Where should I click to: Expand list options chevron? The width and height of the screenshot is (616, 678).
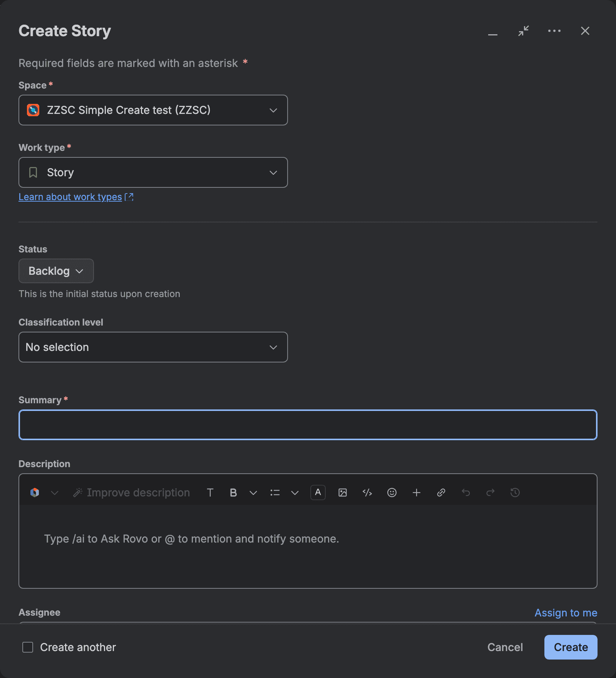[295, 493]
